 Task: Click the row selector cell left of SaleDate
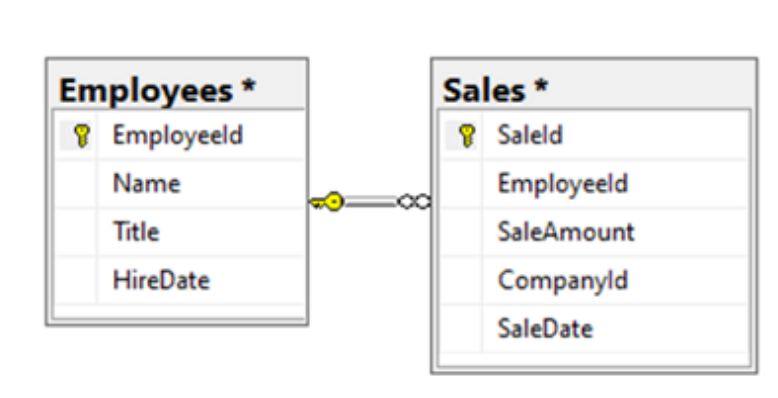[x=461, y=329]
